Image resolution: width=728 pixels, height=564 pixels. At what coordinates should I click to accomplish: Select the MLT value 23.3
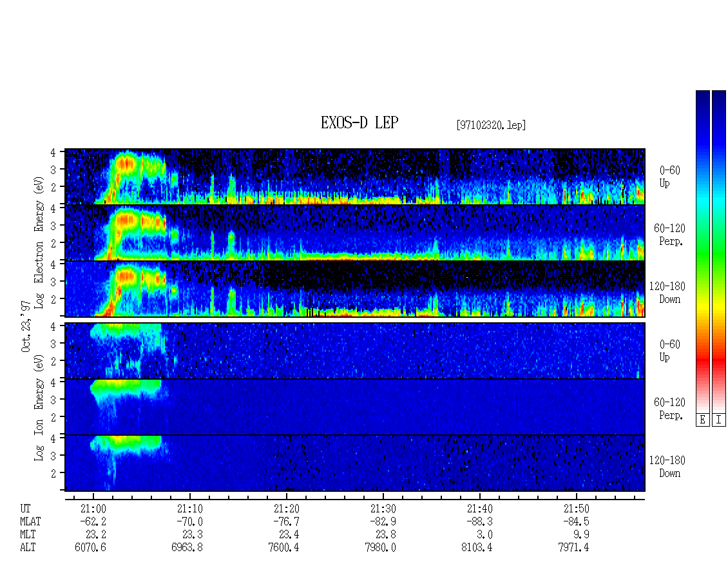tap(192, 535)
